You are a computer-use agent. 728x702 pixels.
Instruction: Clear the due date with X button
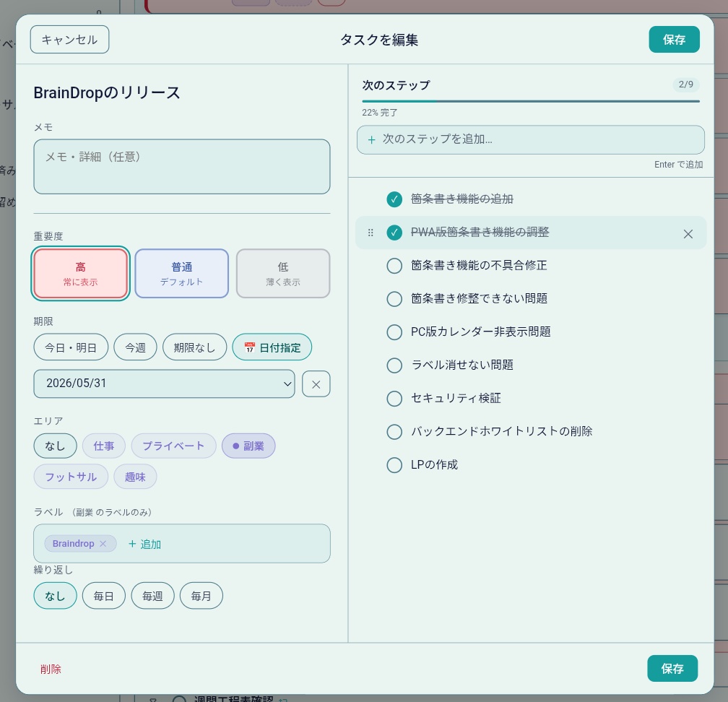click(316, 384)
